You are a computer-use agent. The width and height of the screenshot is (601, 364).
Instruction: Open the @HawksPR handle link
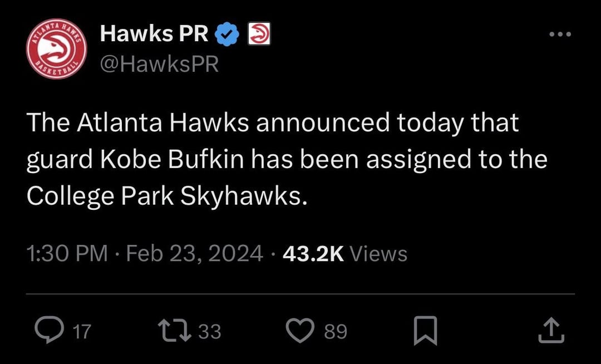(159, 65)
